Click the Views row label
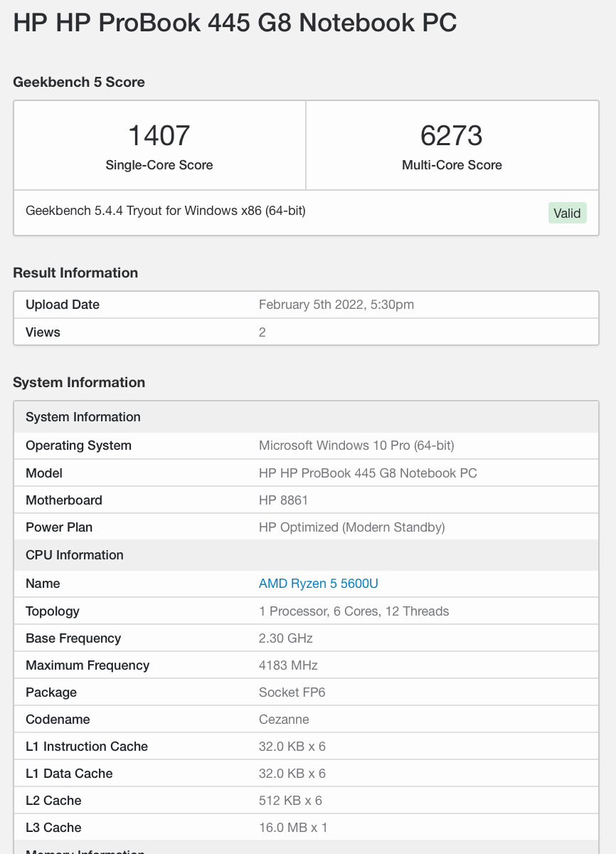 [x=43, y=332]
